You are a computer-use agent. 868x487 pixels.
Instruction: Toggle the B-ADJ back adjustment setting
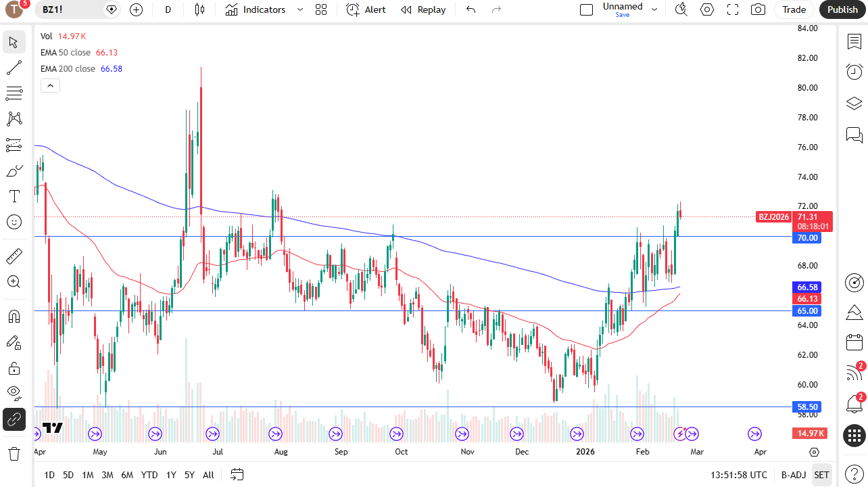793,475
